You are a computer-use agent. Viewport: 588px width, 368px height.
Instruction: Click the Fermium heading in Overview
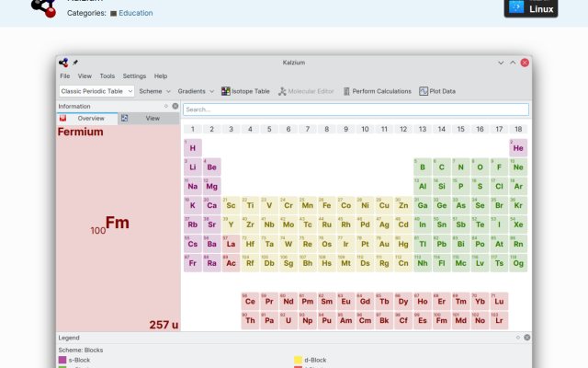[x=80, y=132]
